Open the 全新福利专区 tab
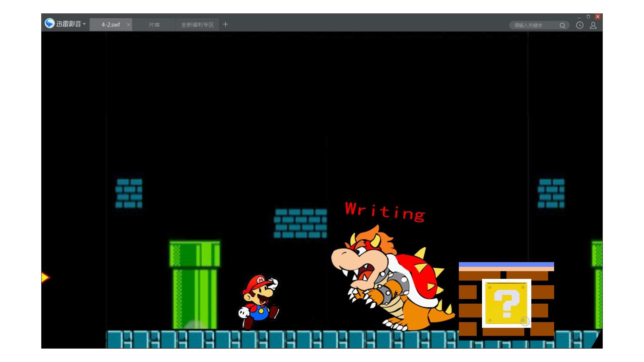 198,24
